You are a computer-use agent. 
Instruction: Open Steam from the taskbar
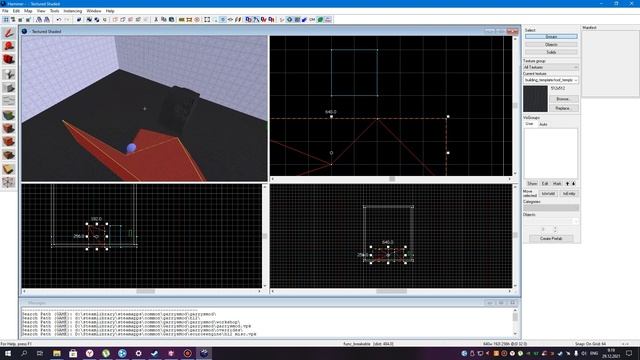[155, 353]
